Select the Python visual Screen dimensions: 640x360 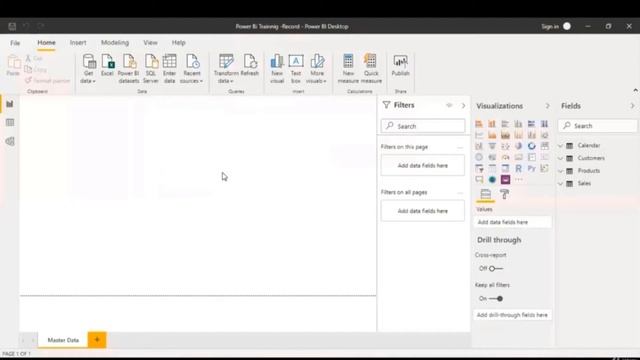531,168
